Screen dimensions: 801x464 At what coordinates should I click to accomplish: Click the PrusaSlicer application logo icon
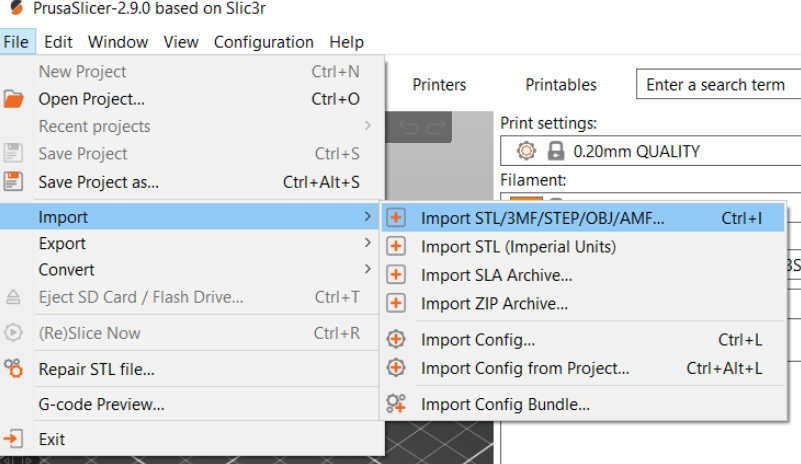pyautogui.click(x=16, y=8)
